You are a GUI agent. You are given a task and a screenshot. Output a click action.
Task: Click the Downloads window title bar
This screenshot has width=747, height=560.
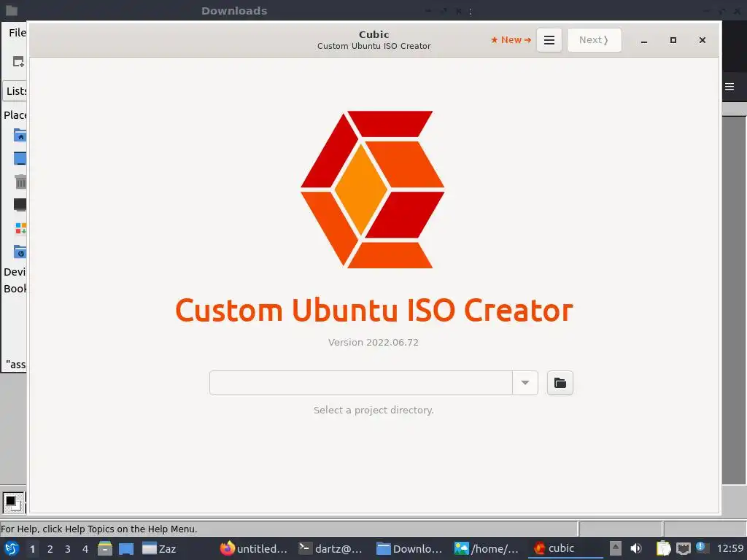234,10
